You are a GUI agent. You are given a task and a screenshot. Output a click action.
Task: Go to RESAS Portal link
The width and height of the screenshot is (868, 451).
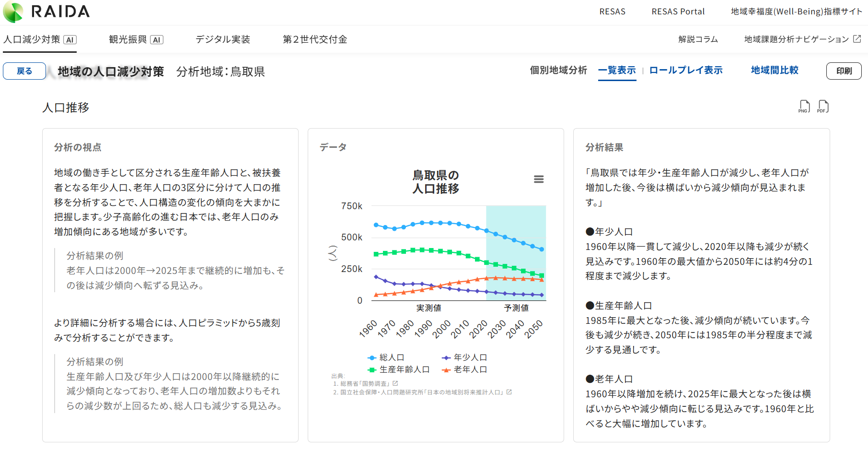point(678,12)
